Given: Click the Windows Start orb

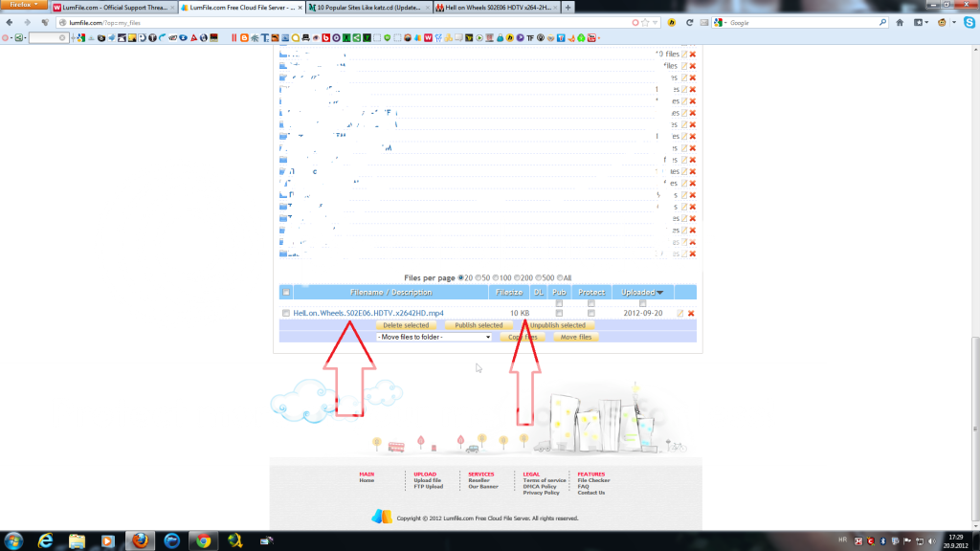Looking at the screenshot, I should pyautogui.click(x=14, y=540).
